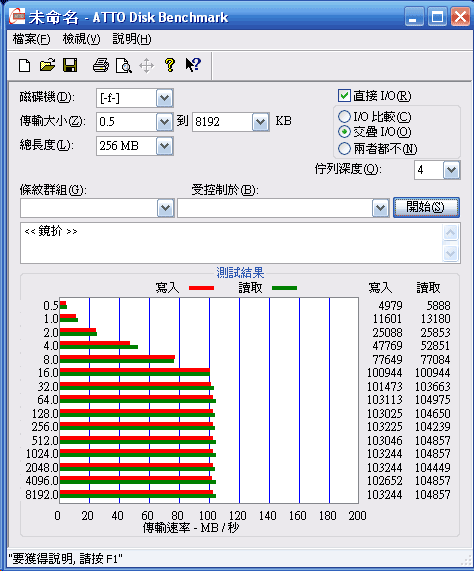
Task: Open the 磁碟機 drive dropdown
Action: (165, 98)
